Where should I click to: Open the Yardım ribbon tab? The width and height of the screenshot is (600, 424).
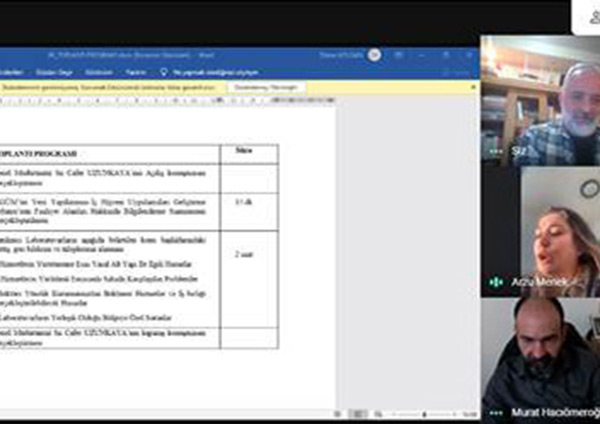point(136,72)
